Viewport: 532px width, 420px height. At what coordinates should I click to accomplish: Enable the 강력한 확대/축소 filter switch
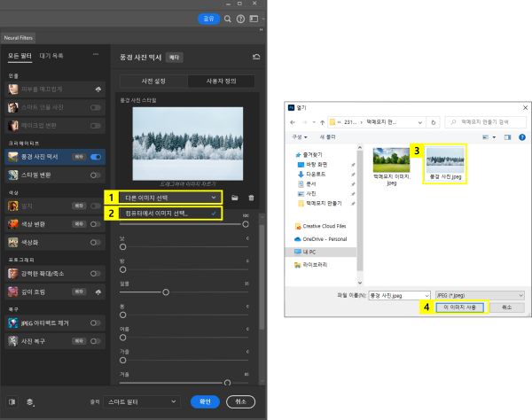96,274
